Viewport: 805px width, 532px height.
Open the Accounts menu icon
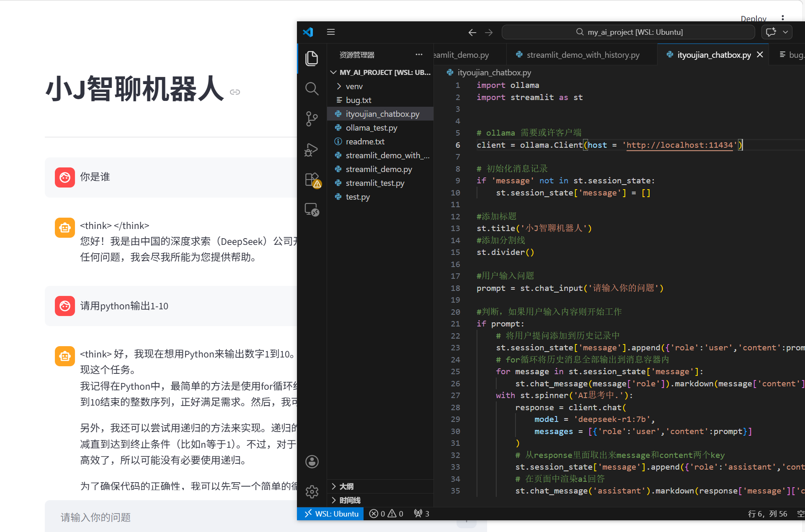click(x=312, y=462)
